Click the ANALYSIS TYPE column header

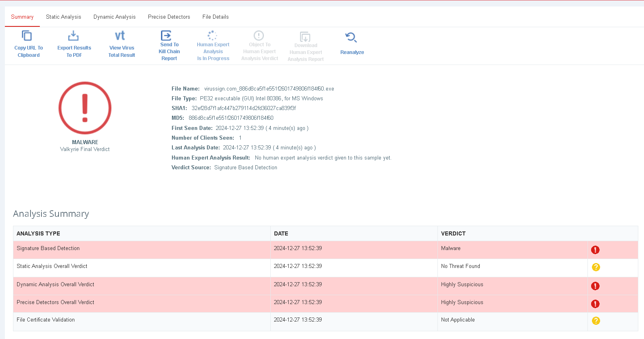38,233
